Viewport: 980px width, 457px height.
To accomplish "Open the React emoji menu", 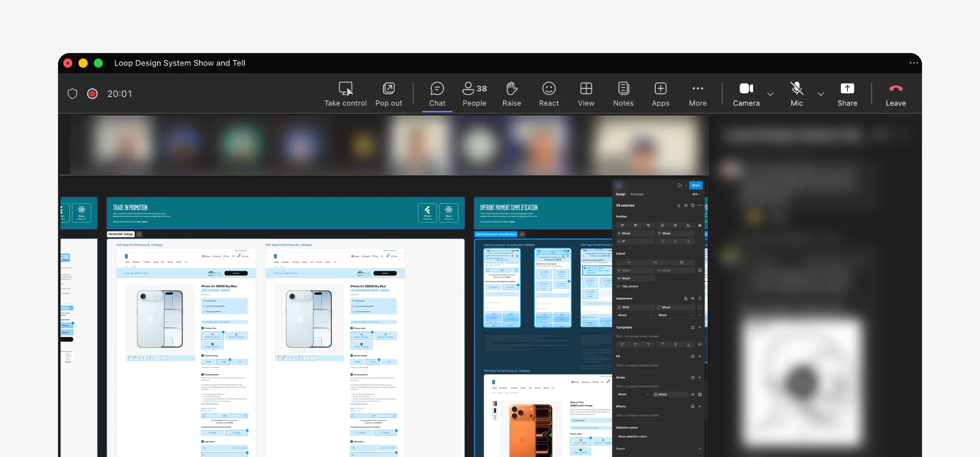I will [549, 94].
